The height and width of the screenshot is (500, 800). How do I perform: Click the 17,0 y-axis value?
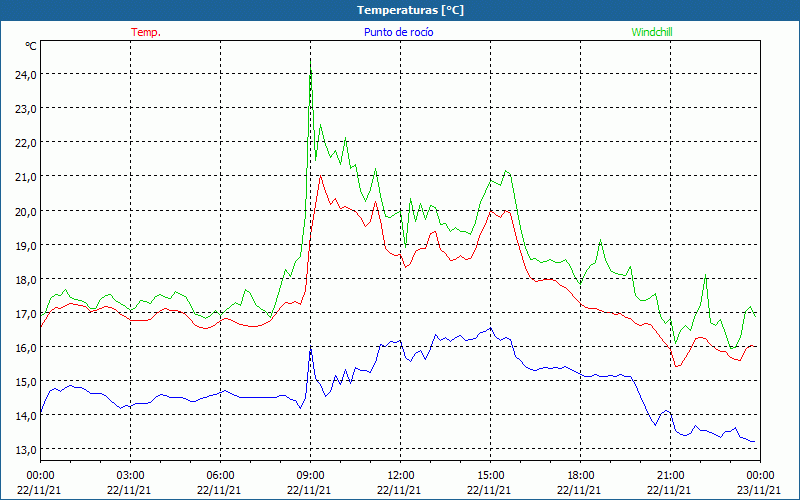(x=26, y=313)
